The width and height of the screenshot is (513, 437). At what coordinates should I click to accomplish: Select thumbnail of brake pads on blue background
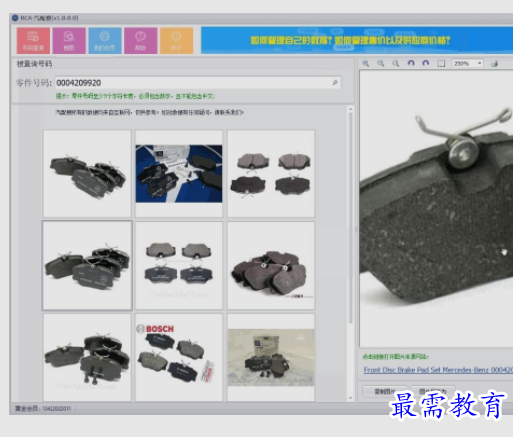(x=179, y=173)
